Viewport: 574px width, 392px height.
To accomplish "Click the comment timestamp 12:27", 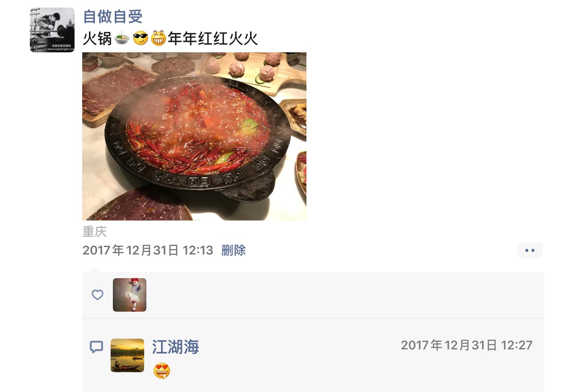I will (467, 345).
